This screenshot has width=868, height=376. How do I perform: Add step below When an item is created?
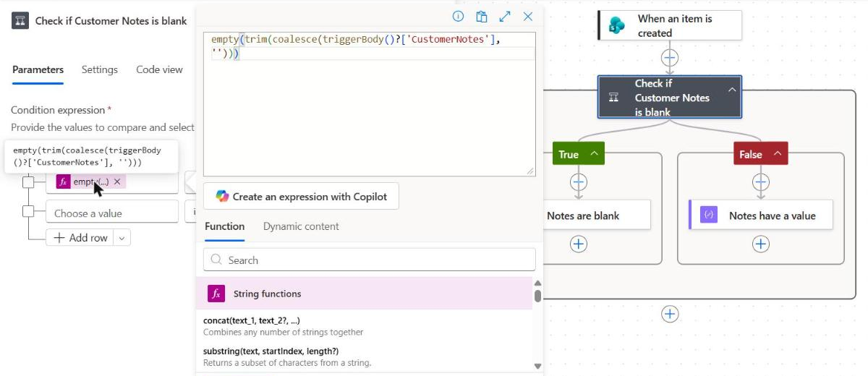pyautogui.click(x=670, y=57)
